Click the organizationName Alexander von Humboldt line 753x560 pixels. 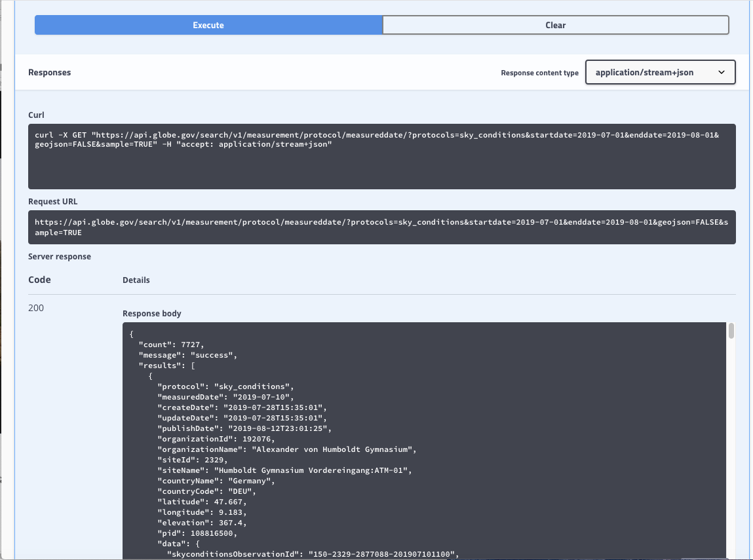(287, 449)
